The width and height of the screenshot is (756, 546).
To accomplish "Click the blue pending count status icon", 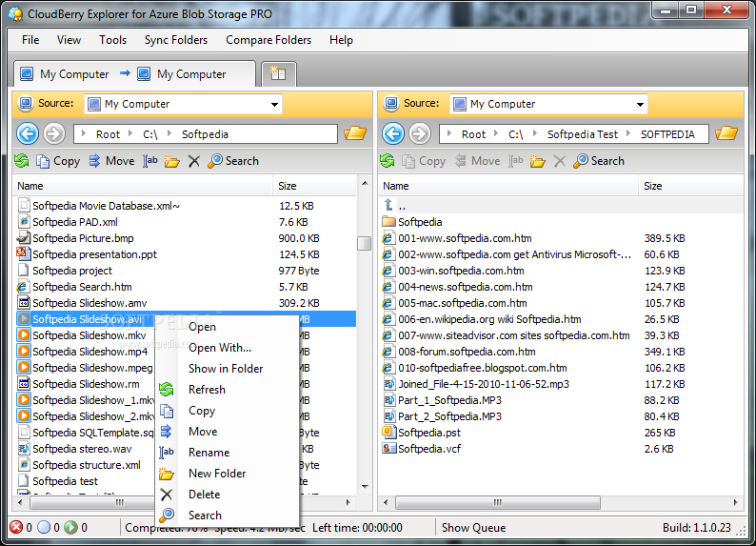I will point(44,527).
